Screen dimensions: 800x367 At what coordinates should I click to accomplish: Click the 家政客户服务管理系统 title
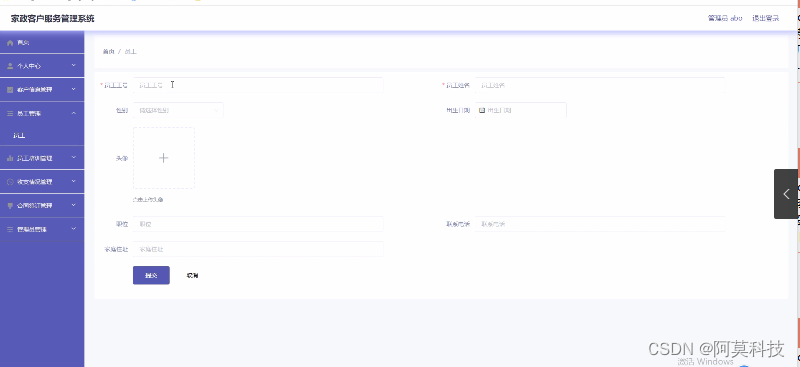point(53,19)
